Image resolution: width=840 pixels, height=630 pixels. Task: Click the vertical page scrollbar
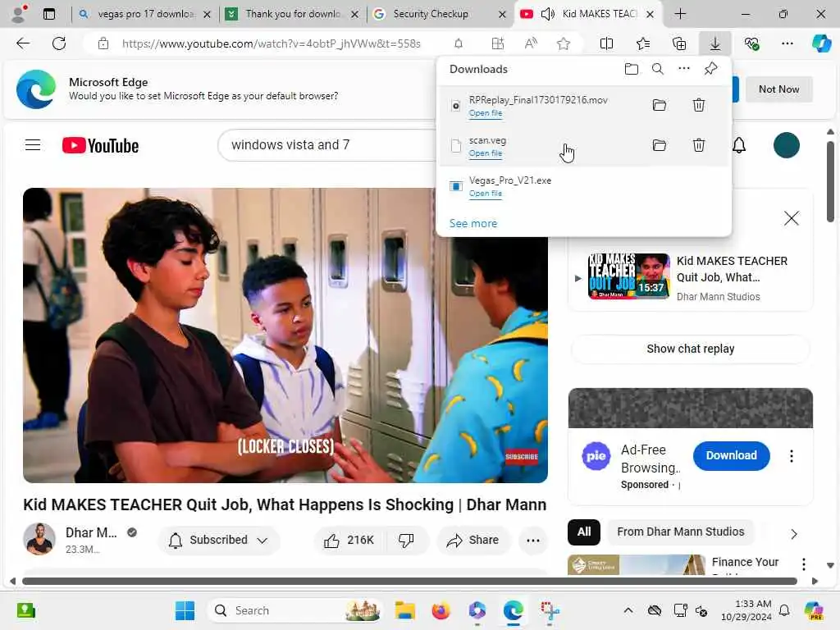click(830, 181)
